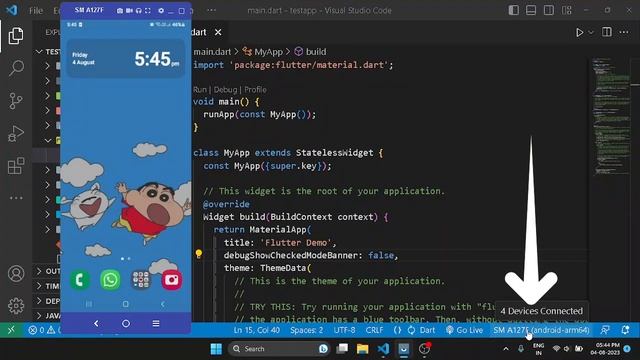
Task: Open File Explorer from the taskbar
Action: [362, 349]
